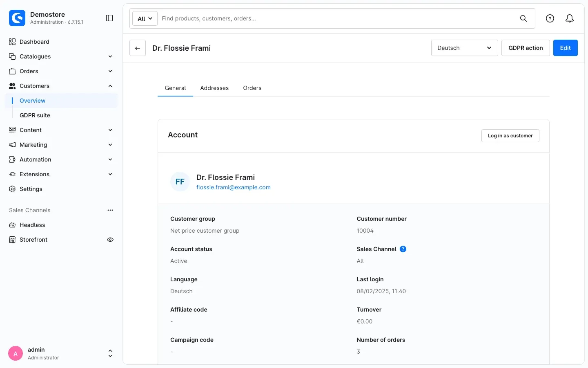Viewport: 588px width, 368px height.
Task: Collapse sidebar with the panel toggle icon
Action: click(x=109, y=18)
